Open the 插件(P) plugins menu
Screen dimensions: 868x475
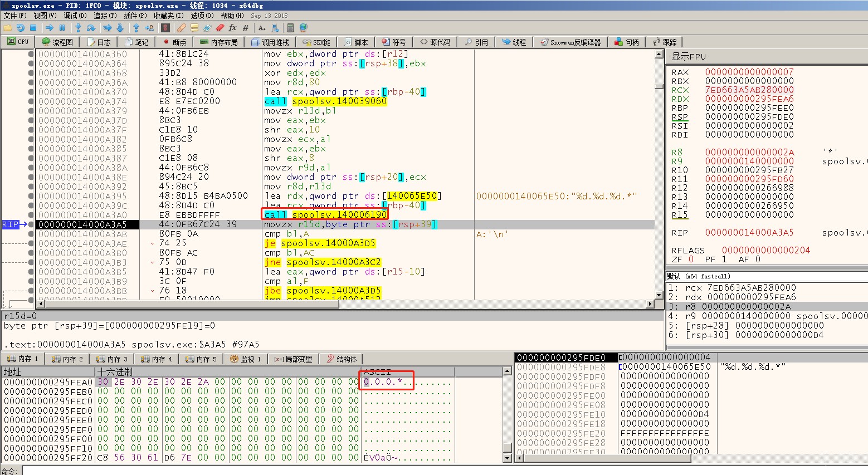click(x=135, y=16)
